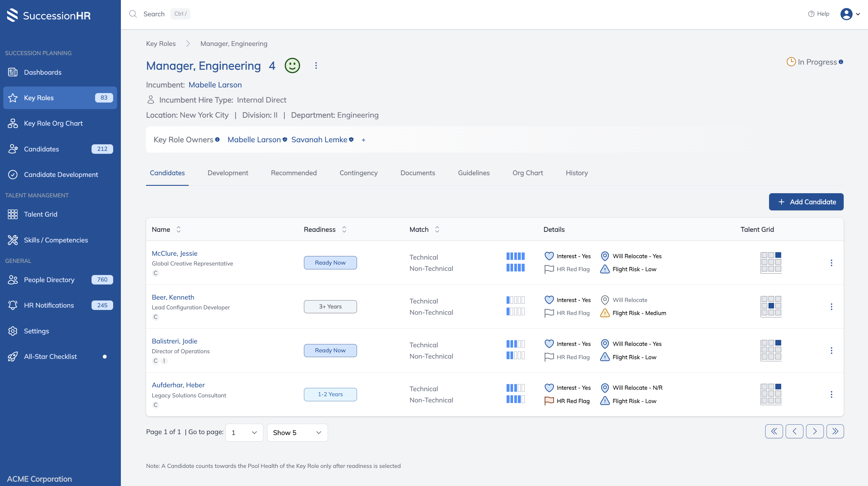Viewport: 868px width, 486px height.
Task: Click the search magnifier icon
Action: tap(133, 14)
